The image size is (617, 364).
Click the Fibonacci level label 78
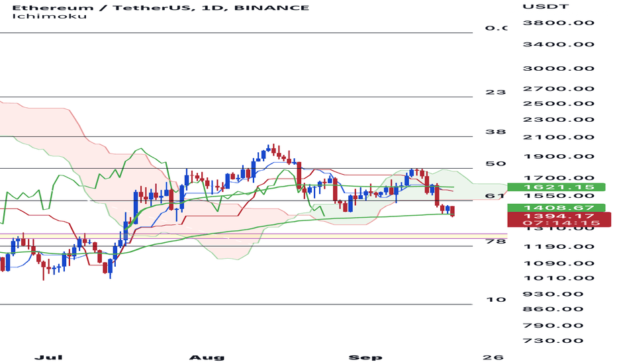point(495,241)
